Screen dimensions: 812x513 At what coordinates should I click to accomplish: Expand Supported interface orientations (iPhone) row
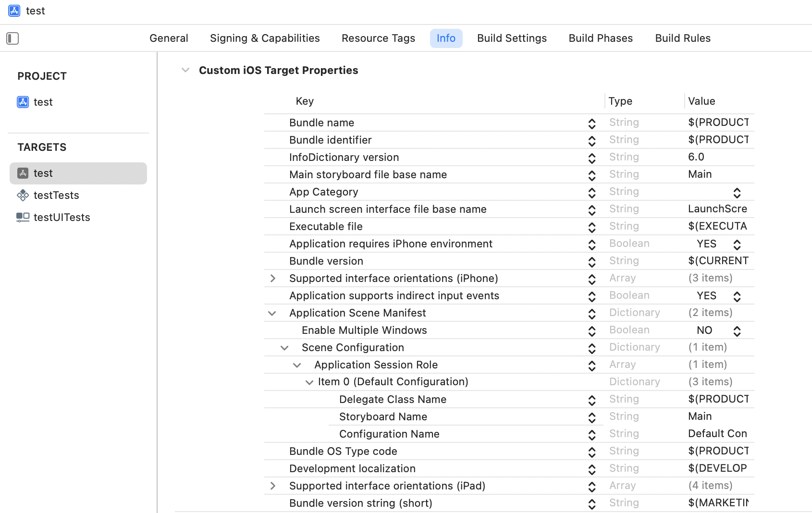(273, 279)
